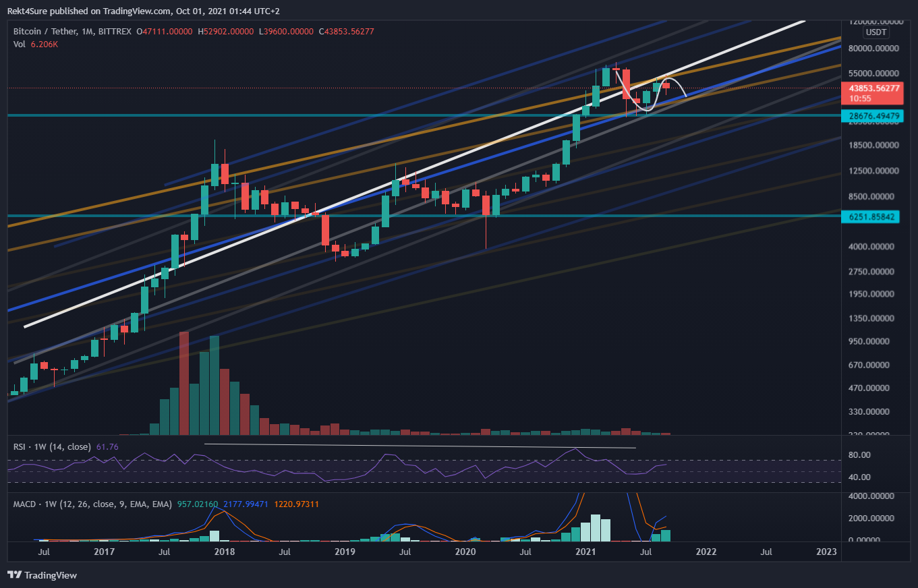The width and height of the screenshot is (918, 588).
Task: Click the 80000.00000 price axis label
Action: pyautogui.click(x=874, y=49)
